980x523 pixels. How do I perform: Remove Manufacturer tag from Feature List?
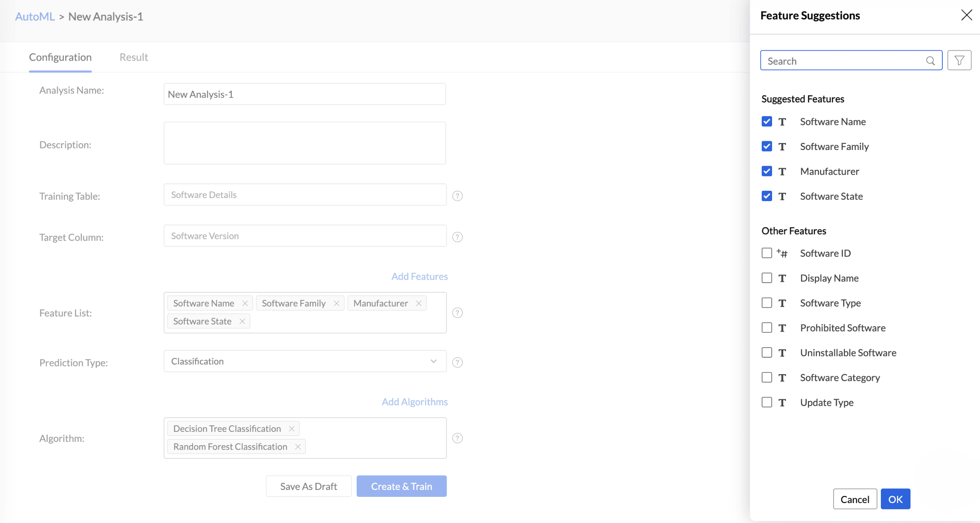click(419, 303)
